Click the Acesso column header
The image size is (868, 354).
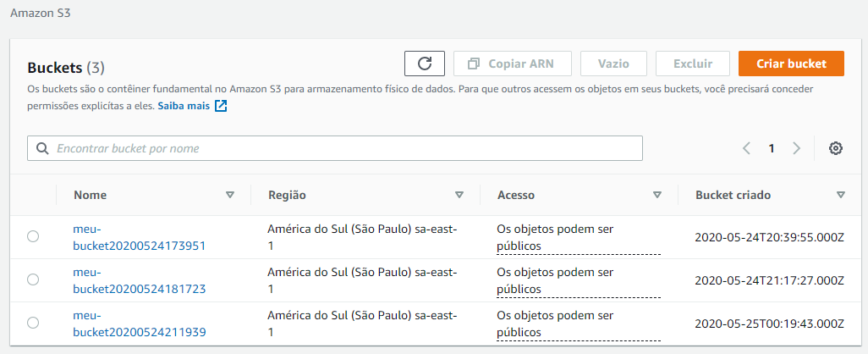[516, 195]
